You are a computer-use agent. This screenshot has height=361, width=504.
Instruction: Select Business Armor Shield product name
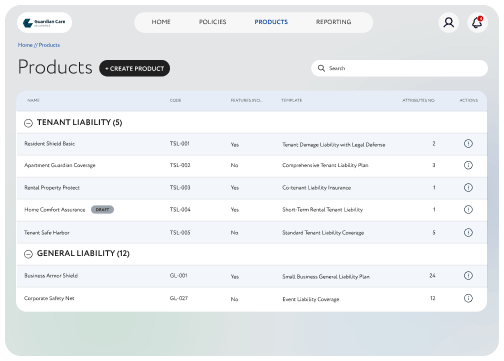point(51,276)
